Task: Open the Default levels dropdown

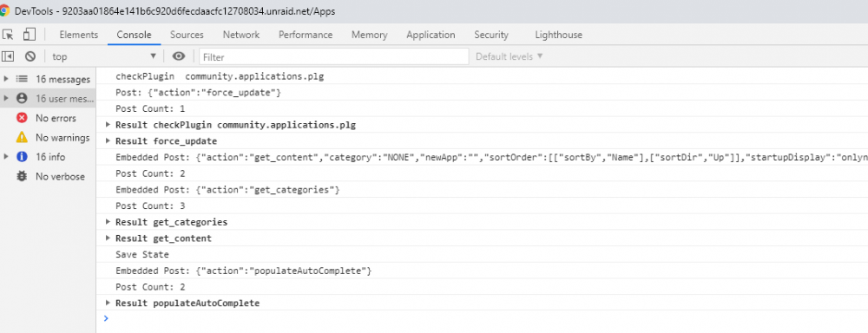Action: (x=510, y=56)
